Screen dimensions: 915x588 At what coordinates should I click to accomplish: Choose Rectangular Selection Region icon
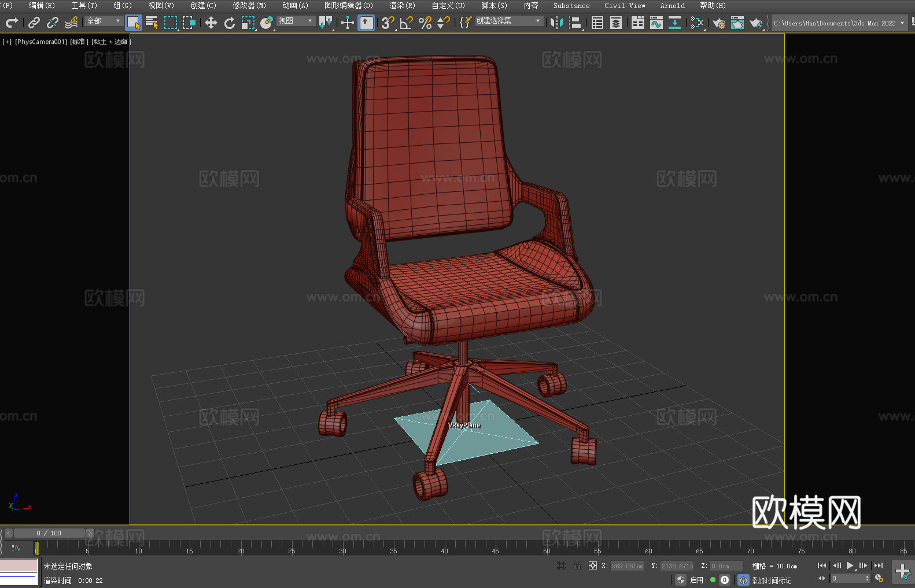click(171, 23)
